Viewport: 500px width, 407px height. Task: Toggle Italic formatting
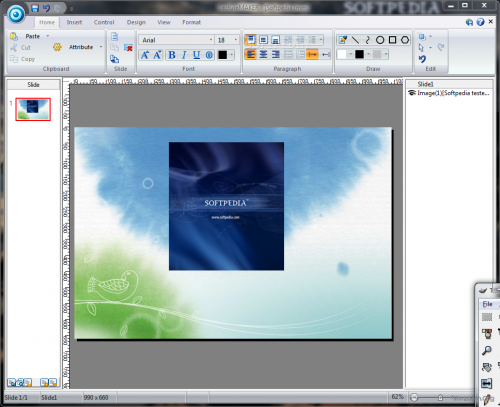tap(184, 55)
